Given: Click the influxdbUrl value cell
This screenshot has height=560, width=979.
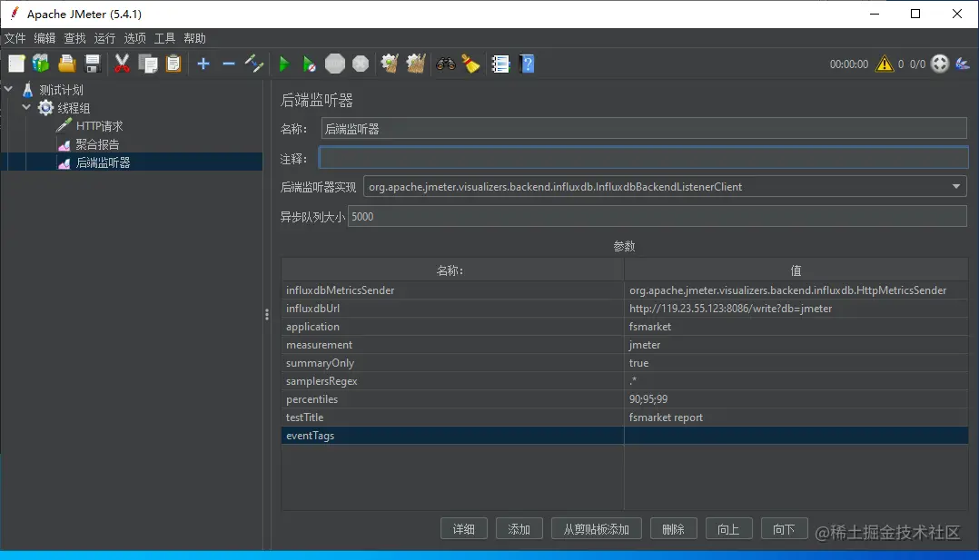Looking at the screenshot, I should pyautogui.click(x=796, y=309).
